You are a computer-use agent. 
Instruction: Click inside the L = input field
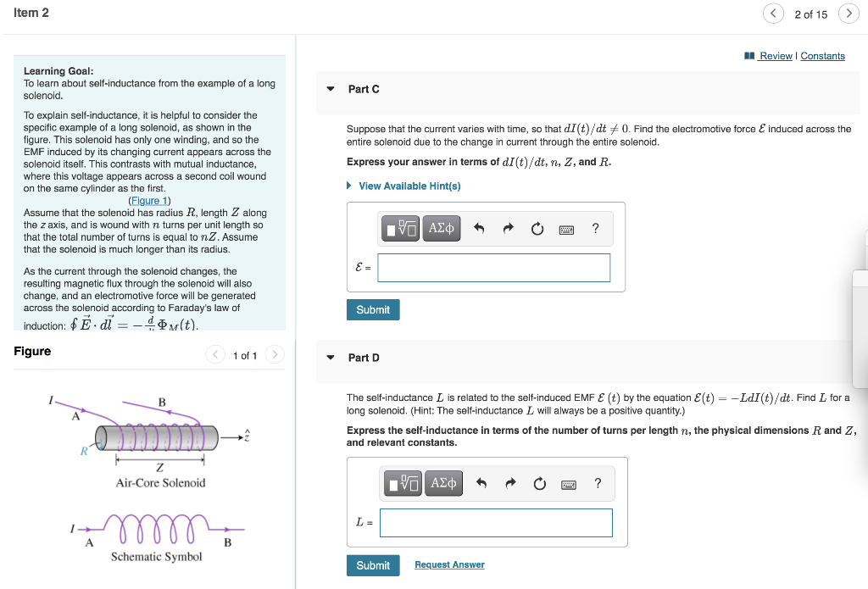point(496,522)
